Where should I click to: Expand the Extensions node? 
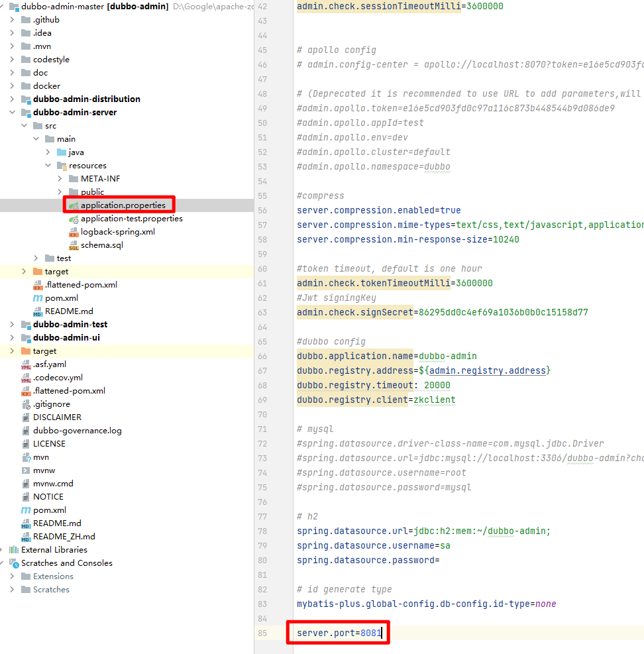click(12, 576)
